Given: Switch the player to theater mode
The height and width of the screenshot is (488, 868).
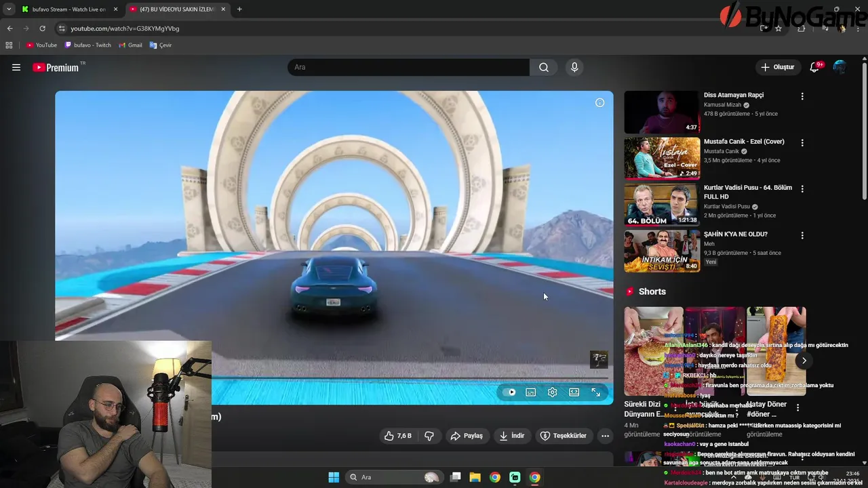Looking at the screenshot, I should click(x=574, y=392).
